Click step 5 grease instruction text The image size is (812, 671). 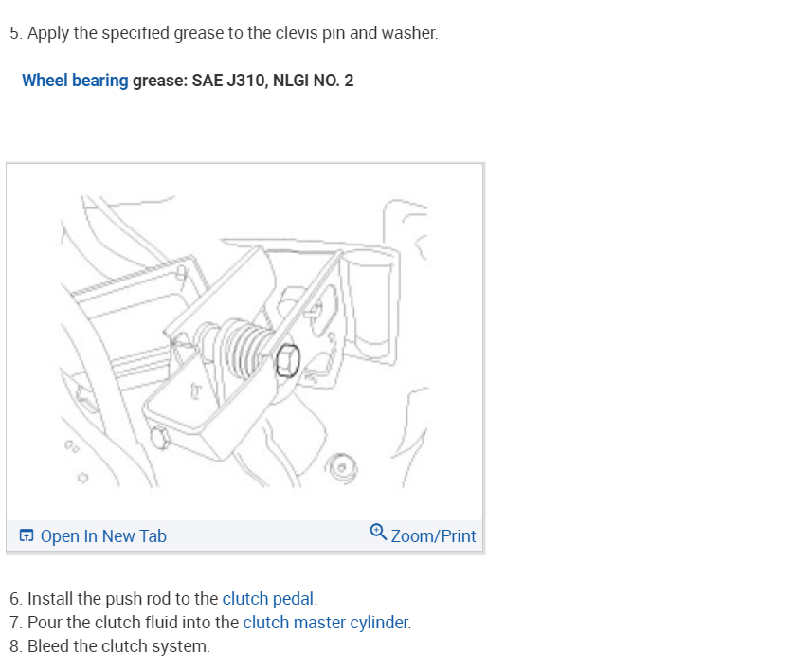224,33
